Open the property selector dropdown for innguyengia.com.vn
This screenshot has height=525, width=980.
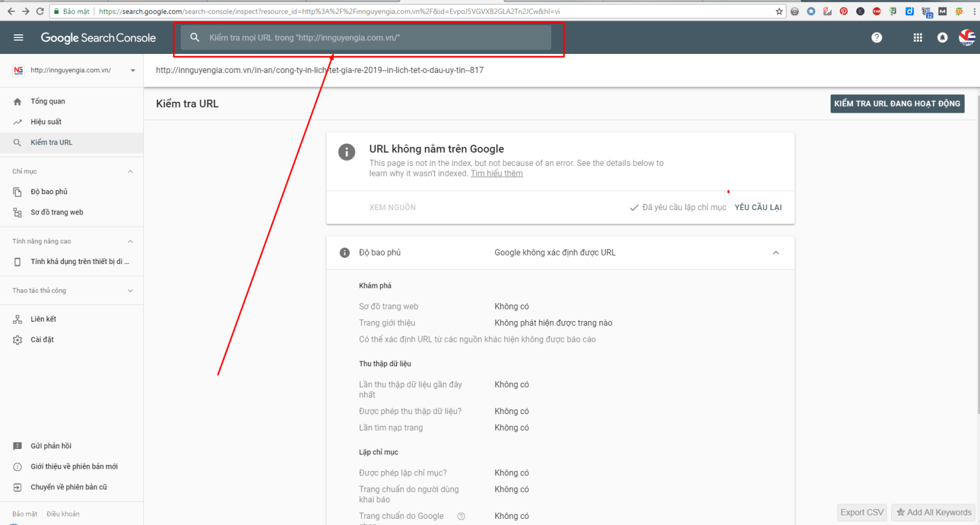click(x=133, y=70)
